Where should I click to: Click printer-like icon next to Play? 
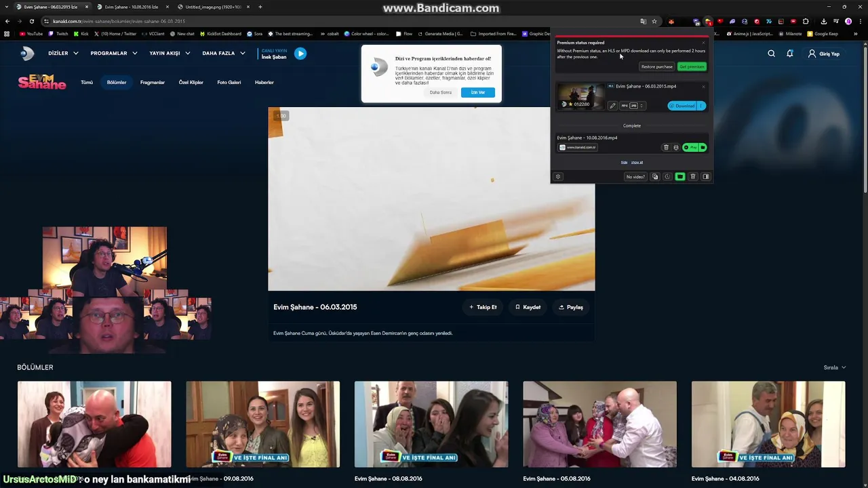point(675,147)
